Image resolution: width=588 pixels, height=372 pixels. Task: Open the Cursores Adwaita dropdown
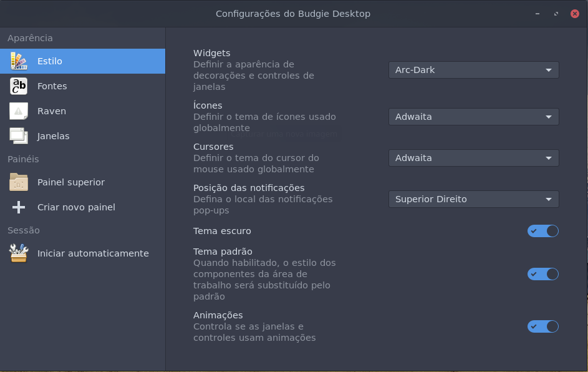pos(474,158)
